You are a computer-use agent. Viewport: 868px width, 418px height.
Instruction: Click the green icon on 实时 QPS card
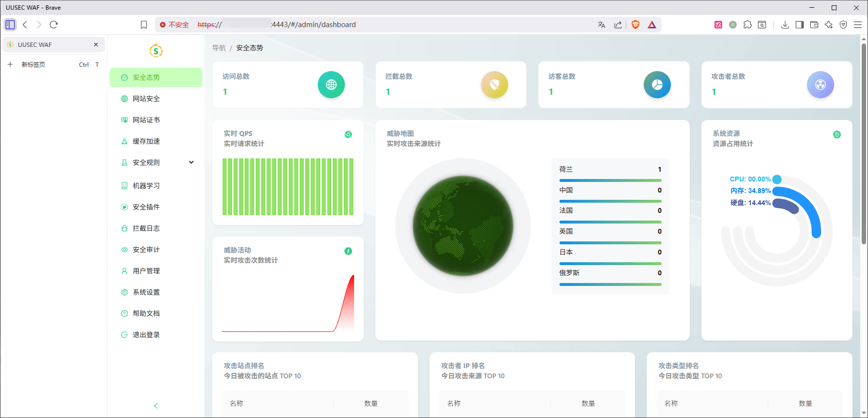coord(348,134)
